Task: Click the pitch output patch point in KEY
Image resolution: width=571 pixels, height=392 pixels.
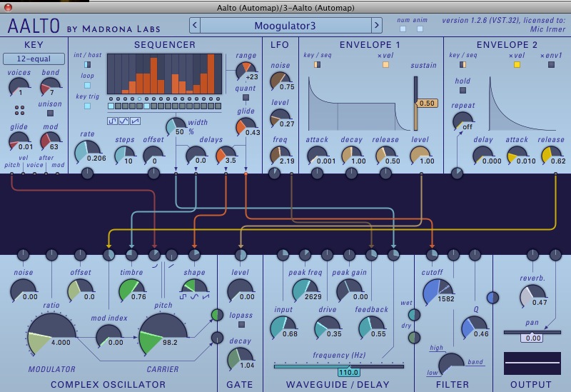Action: [x=11, y=174]
